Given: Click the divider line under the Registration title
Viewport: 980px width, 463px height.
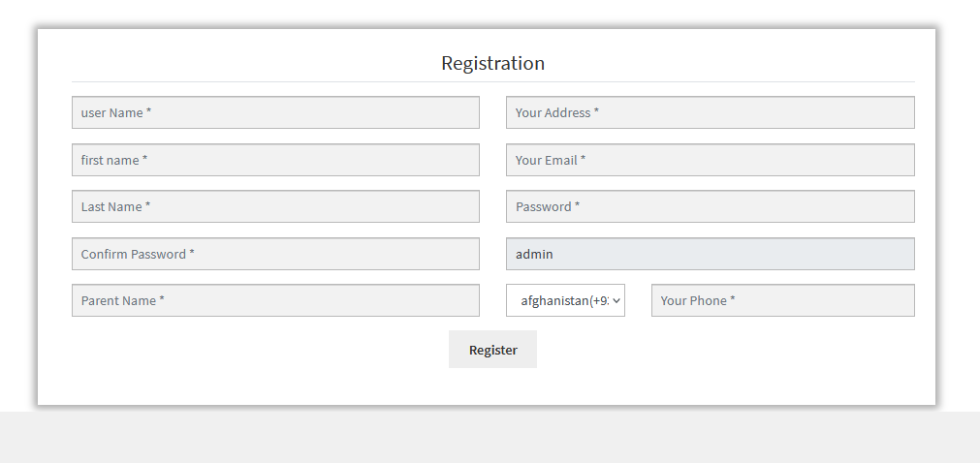Looking at the screenshot, I should pyautogui.click(x=492, y=82).
